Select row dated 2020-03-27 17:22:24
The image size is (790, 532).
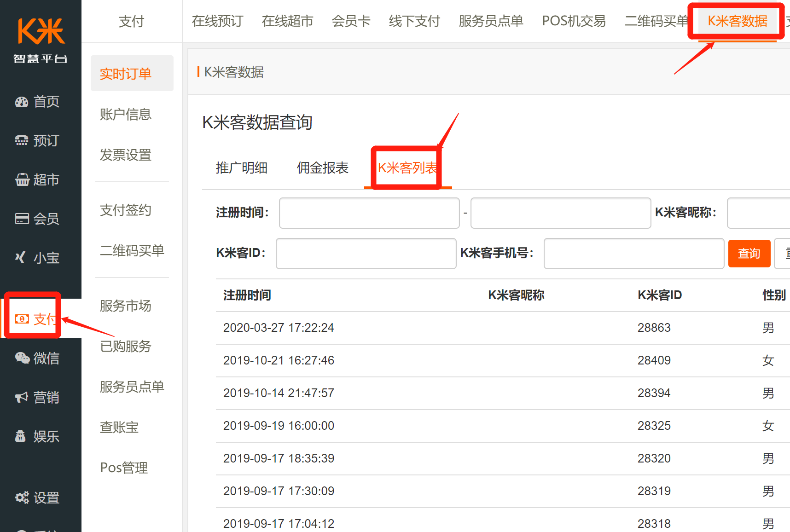(503, 328)
